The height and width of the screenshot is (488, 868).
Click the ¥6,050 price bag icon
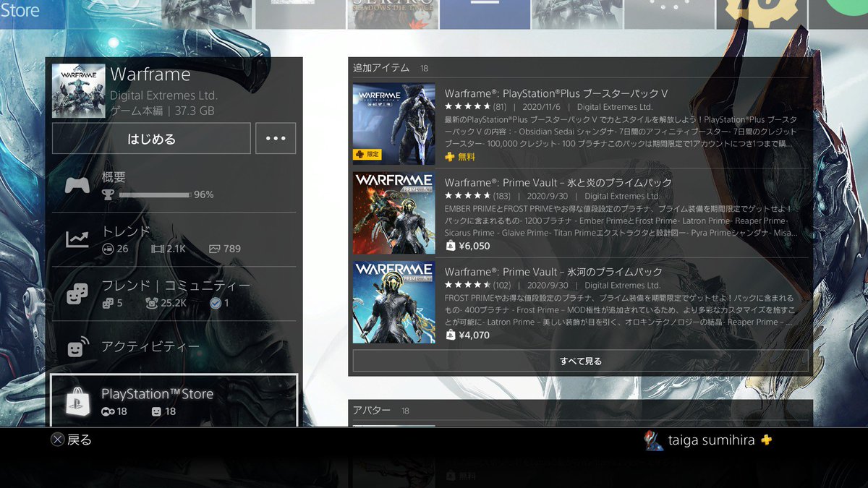point(450,246)
